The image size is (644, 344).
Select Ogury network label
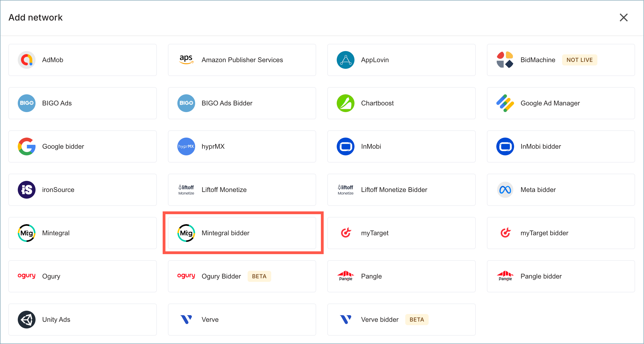[51, 276]
